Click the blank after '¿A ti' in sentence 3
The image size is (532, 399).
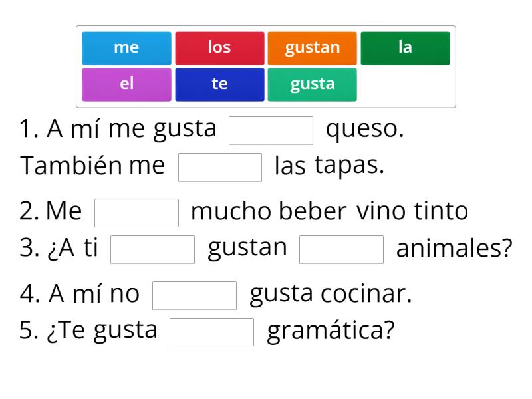[152, 249]
